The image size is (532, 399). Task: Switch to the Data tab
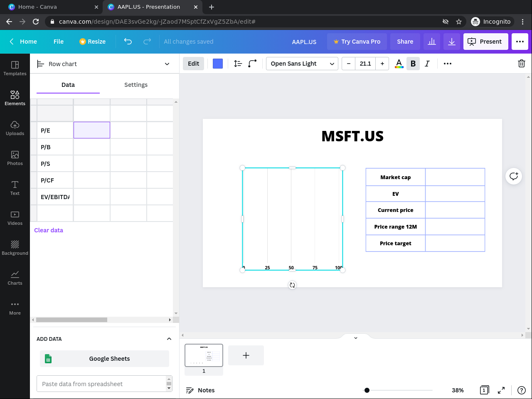point(68,85)
